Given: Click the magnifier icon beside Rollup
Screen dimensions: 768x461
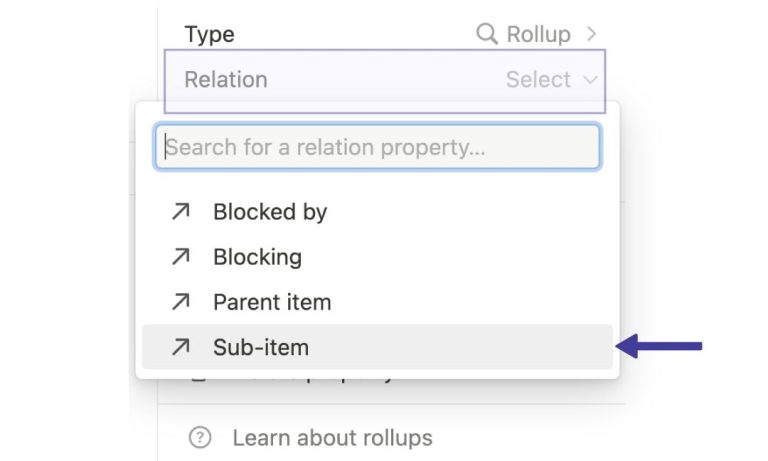Looking at the screenshot, I should (487, 34).
